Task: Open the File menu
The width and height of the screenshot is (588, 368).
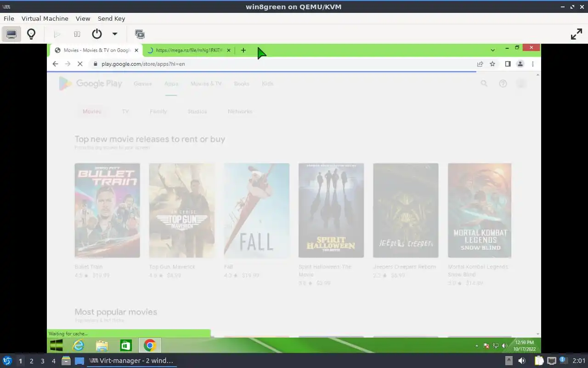Action: [9, 18]
